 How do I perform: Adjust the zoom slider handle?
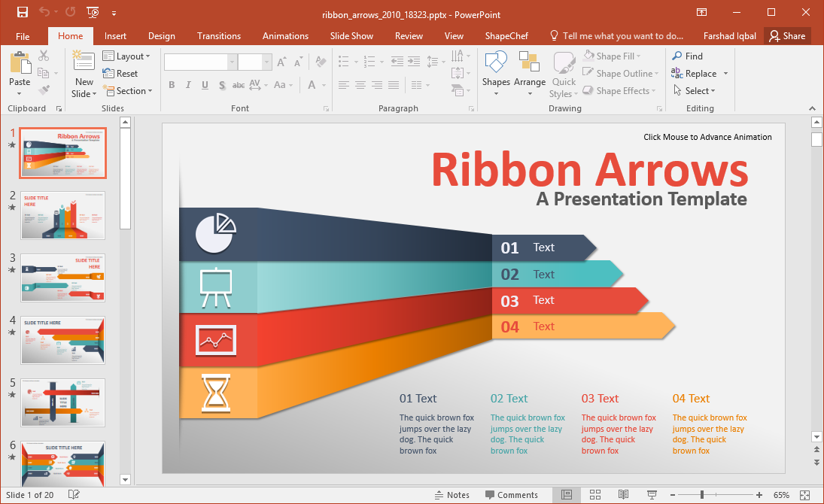click(702, 494)
